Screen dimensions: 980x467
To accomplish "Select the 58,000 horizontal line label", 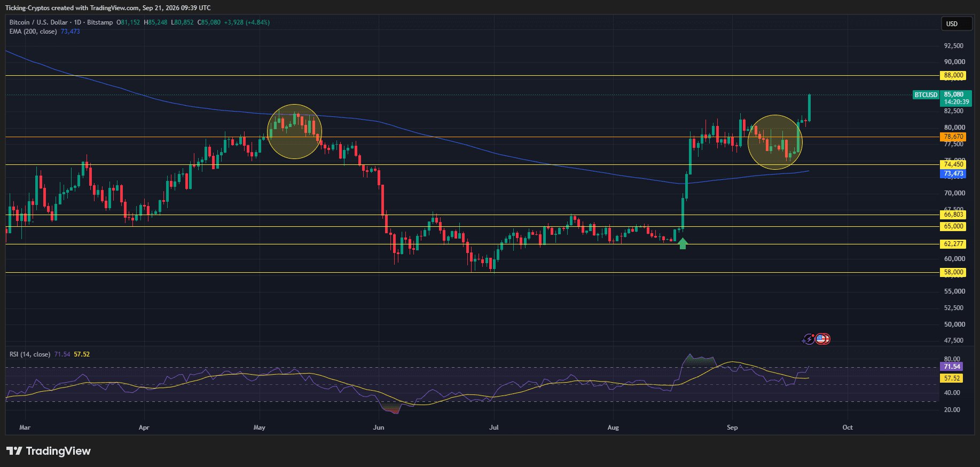I will point(953,272).
